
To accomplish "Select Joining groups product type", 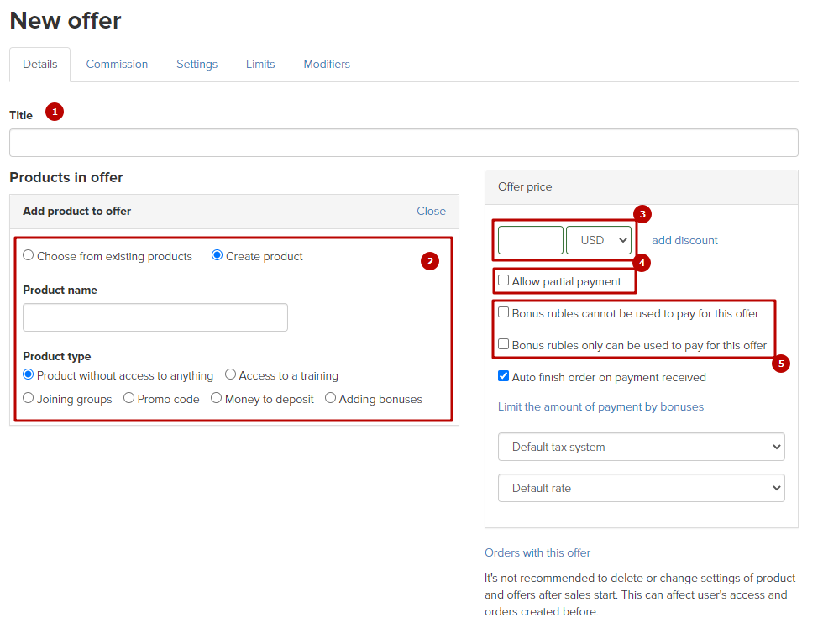I will (x=29, y=398).
